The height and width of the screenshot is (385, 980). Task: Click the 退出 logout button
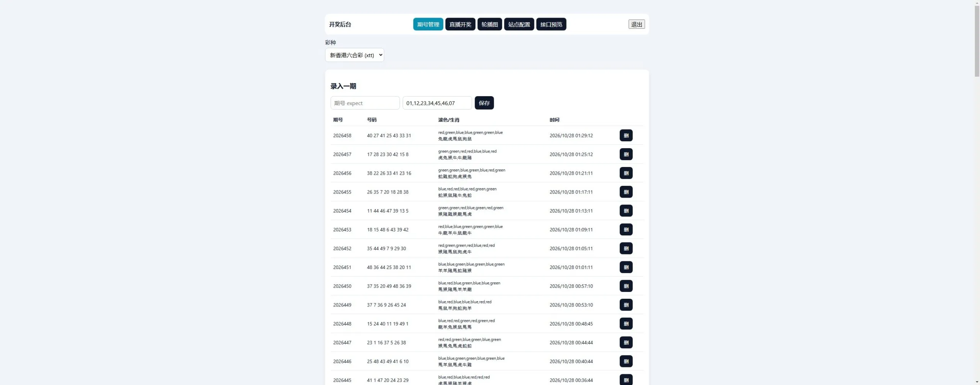[637, 24]
